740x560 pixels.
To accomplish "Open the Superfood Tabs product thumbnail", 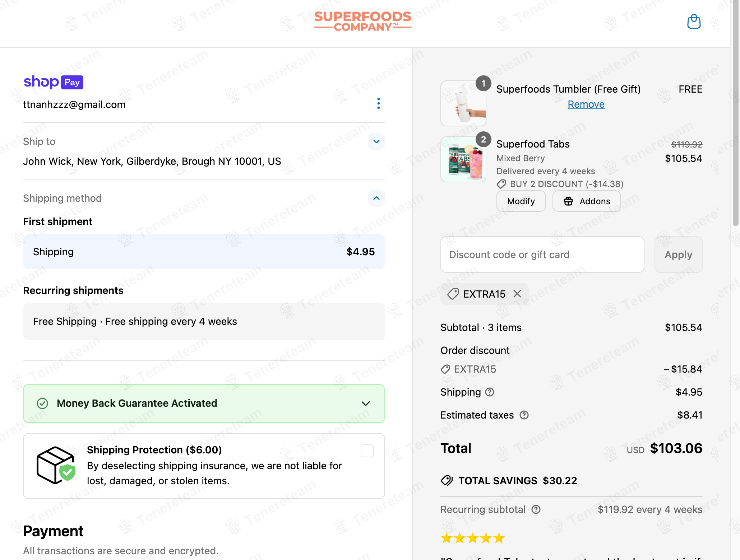I will (463, 159).
